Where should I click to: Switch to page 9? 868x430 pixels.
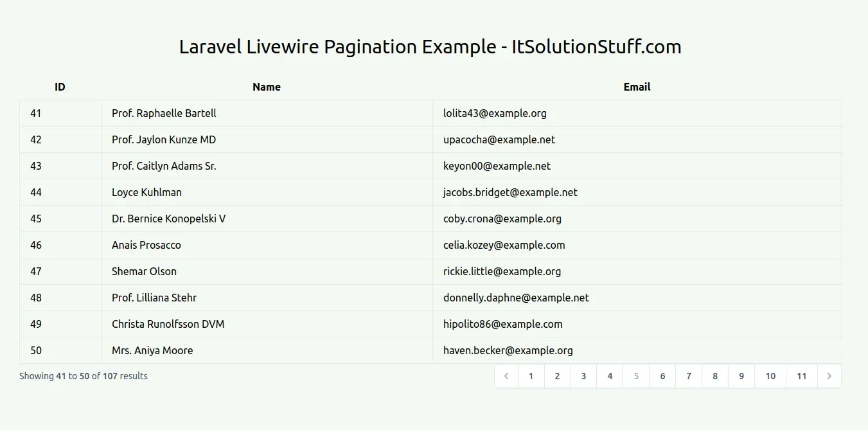click(x=741, y=376)
